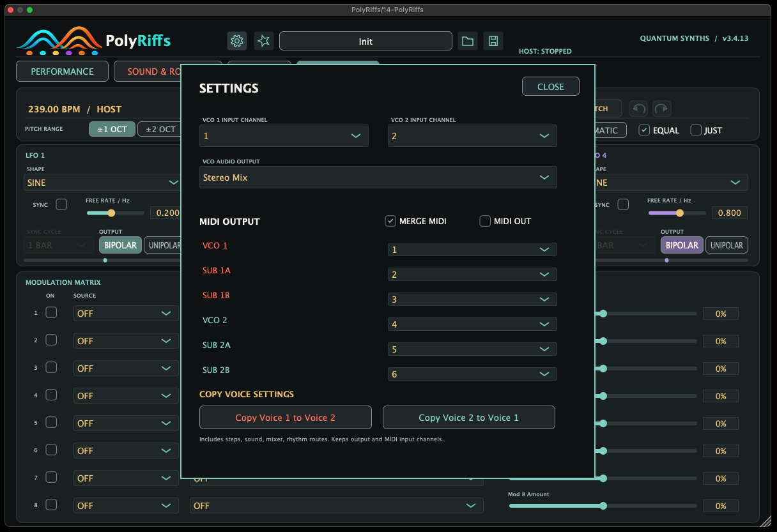
Task: Open modulation row 1 Source dropdown
Action: click(126, 313)
